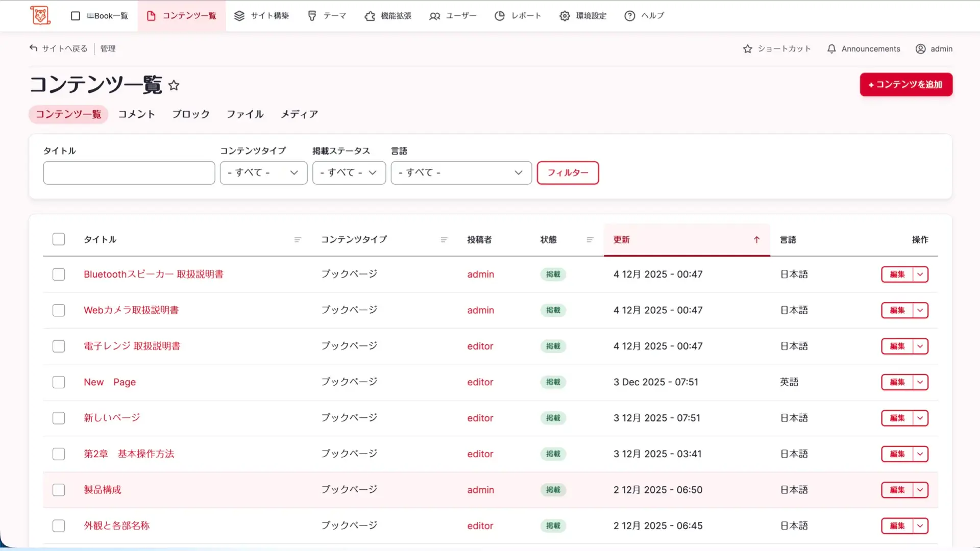Check the 製品構成 row checkbox
Viewport: 980px width, 551px height.
click(x=59, y=490)
